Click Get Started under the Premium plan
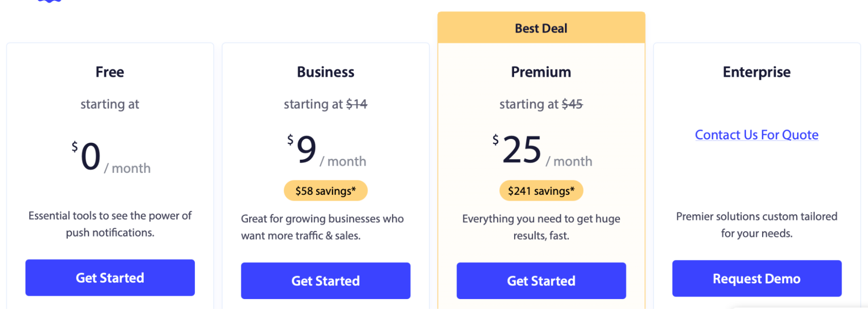 tap(541, 281)
